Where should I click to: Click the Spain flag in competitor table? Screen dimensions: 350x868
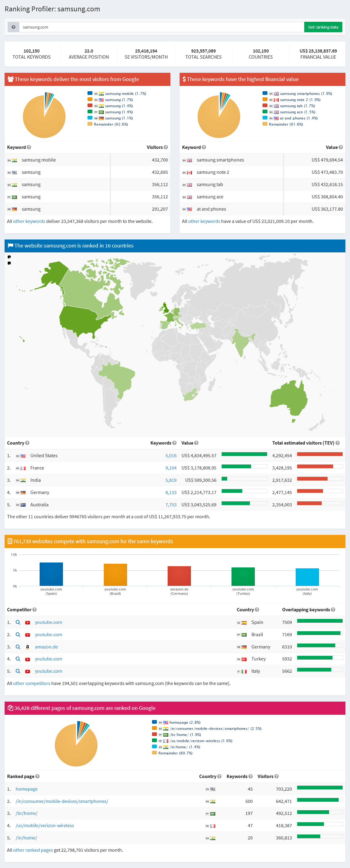pos(244,623)
